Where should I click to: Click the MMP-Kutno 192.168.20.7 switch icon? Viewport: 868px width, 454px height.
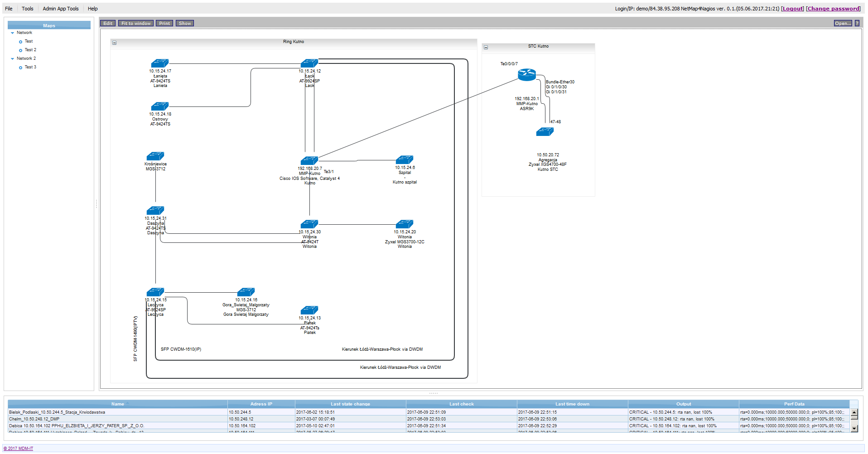coord(309,161)
